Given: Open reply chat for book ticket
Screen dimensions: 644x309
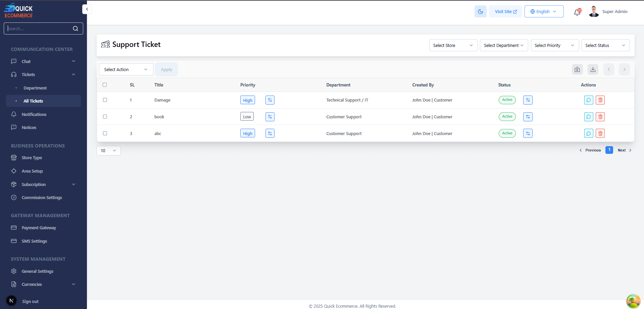Looking at the screenshot, I should (588, 117).
